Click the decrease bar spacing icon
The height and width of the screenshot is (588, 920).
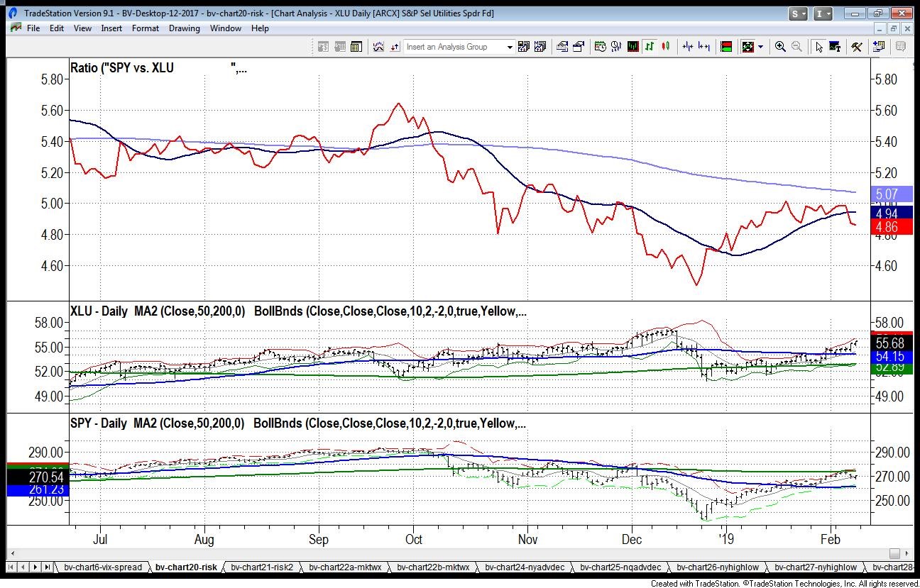687,47
